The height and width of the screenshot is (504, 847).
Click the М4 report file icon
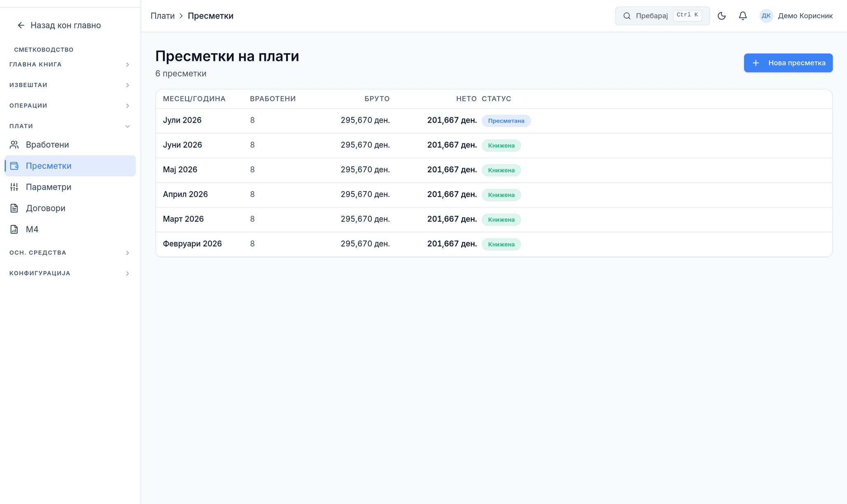(14, 229)
